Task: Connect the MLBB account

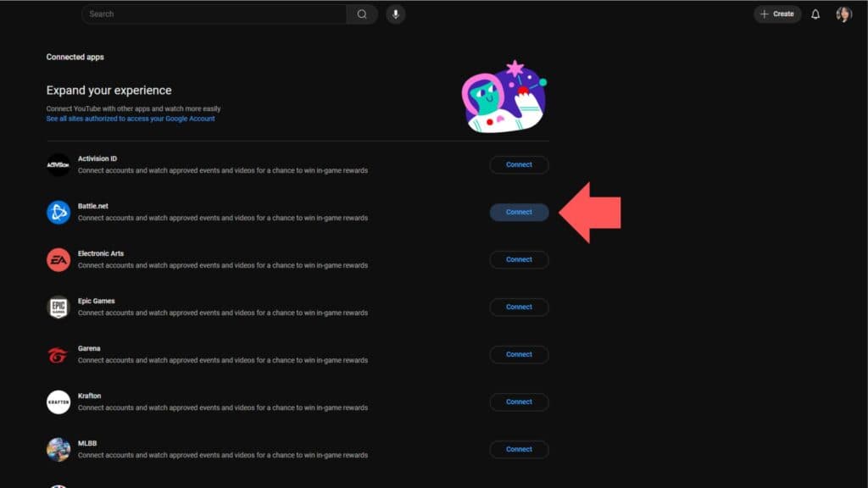Action: point(519,449)
